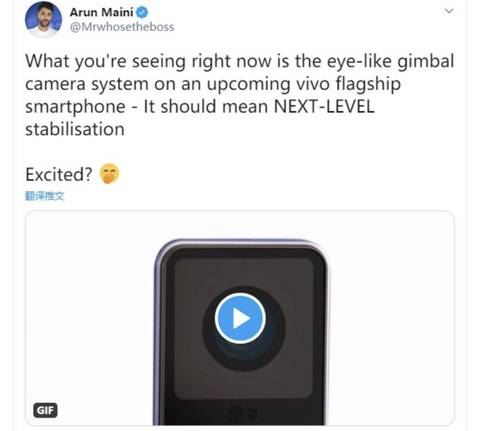Viewport: 480px width, 431px height.
Task: Click the tweet text about gimbal camera
Action: point(239,95)
